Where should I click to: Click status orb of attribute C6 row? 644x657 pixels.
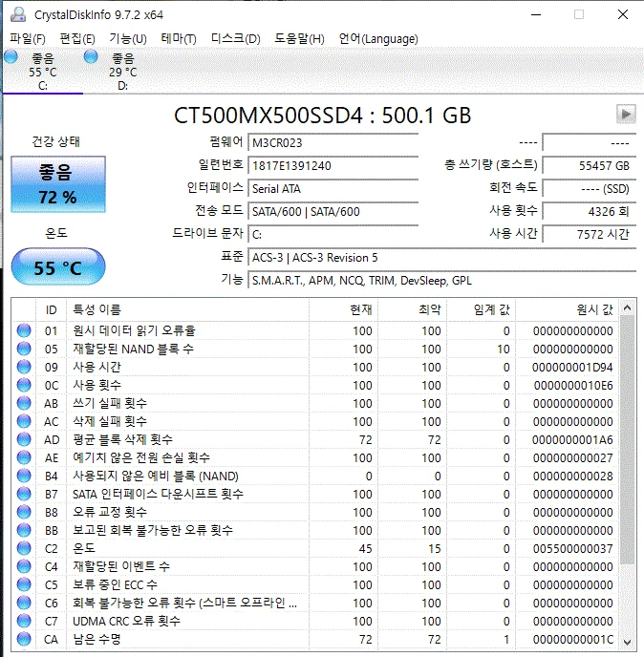[24, 603]
